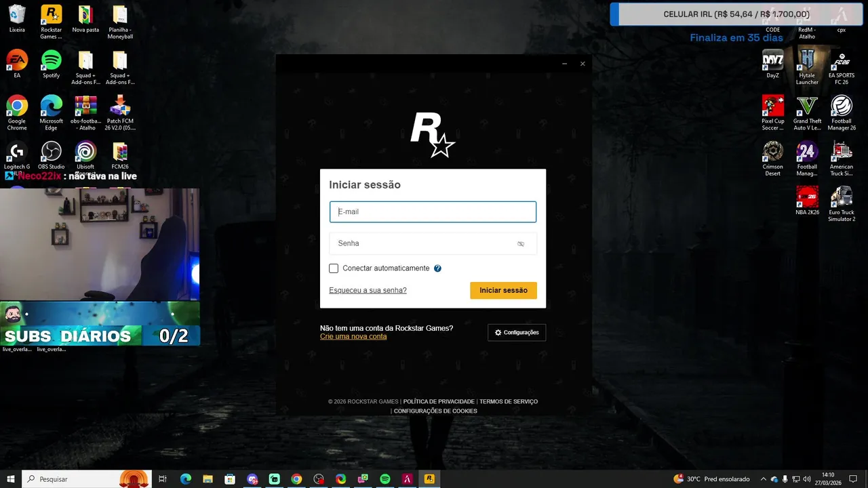The height and width of the screenshot is (488, 868).
Task: Select the OBS Studio desktop icon
Action: pos(52,156)
